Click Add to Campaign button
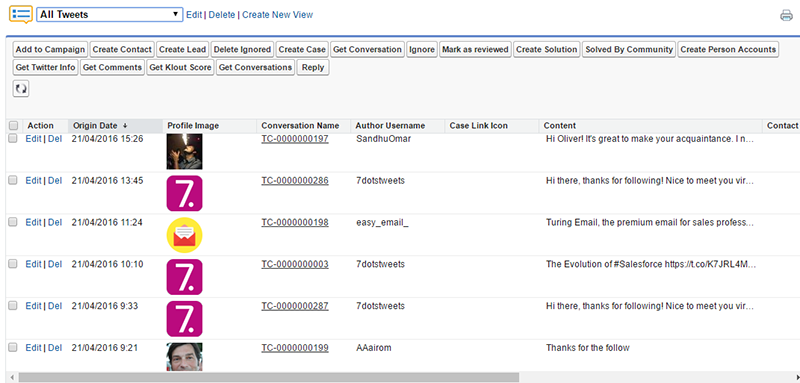Viewport: 800px width, 383px height. click(x=50, y=49)
